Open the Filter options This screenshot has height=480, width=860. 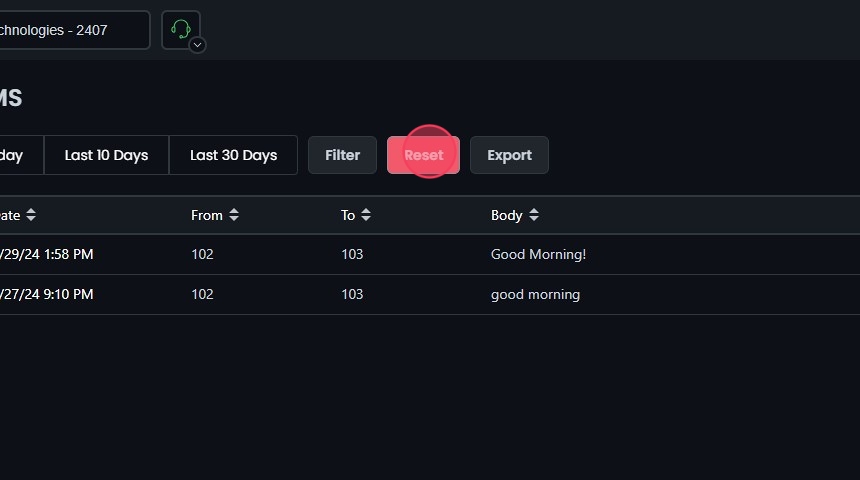pyautogui.click(x=342, y=155)
